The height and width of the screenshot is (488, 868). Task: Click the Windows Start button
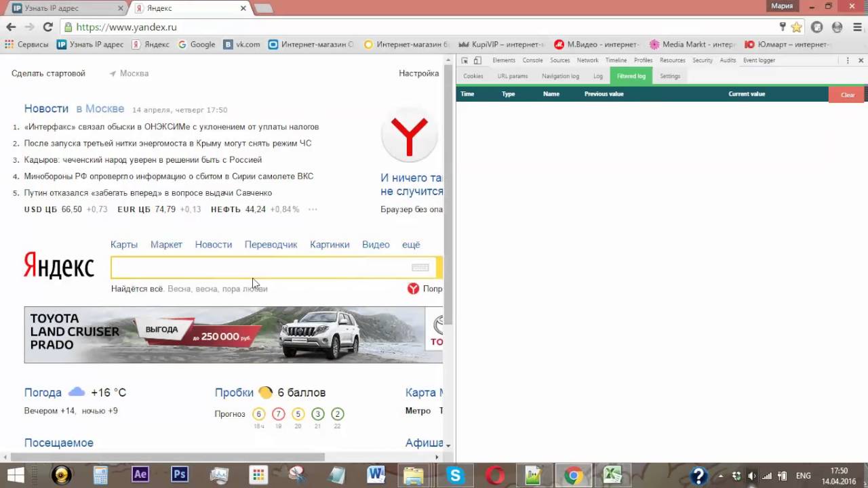pyautogui.click(x=15, y=475)
